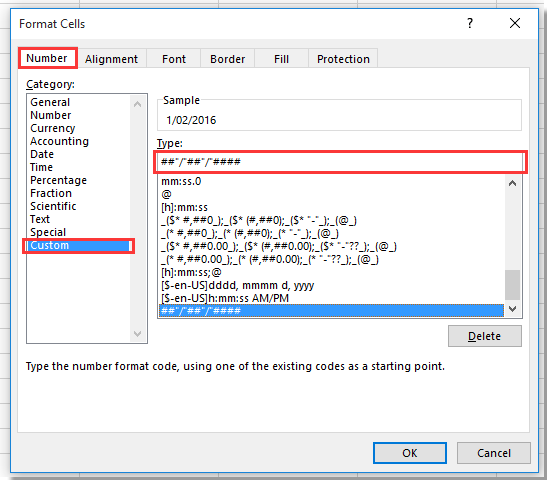Image resolution: width=547 pixels, height=480 pixels.
Task: Close the Format Cells dialog
Action: pyautogui.click(x=515, y=23)
